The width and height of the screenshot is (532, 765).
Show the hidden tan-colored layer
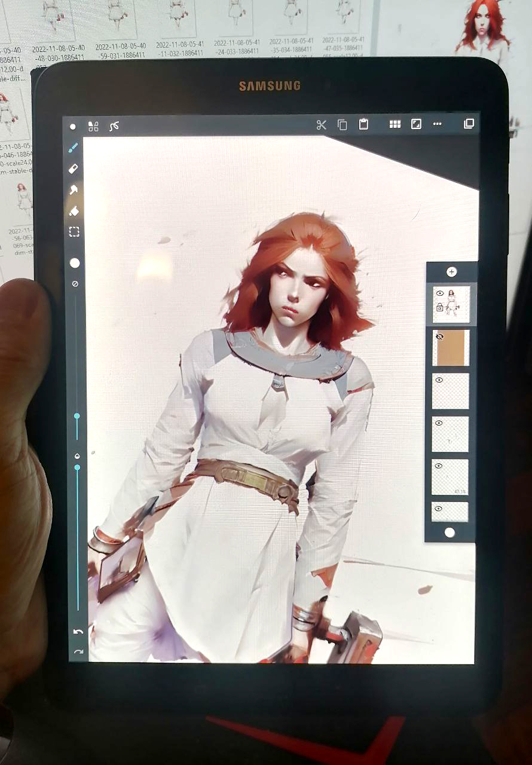[439, 337]
